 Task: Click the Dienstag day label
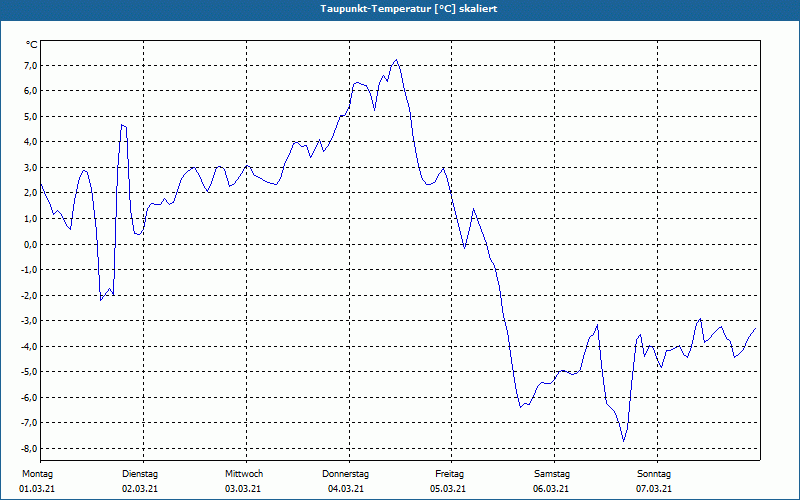140,474
